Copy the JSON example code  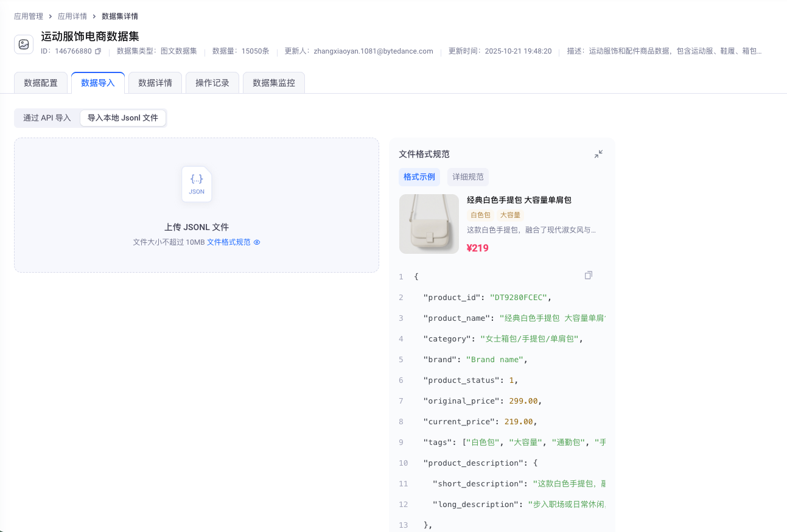click(588, 276)
